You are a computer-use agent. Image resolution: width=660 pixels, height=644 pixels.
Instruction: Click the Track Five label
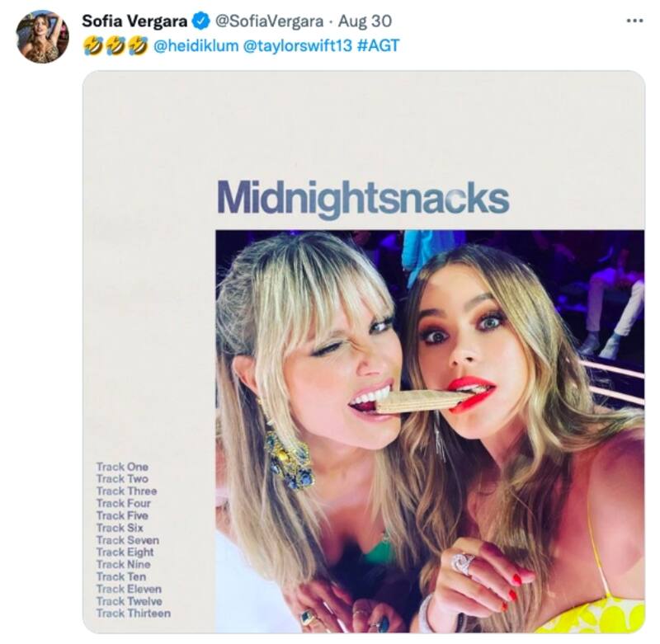(122, 515)
